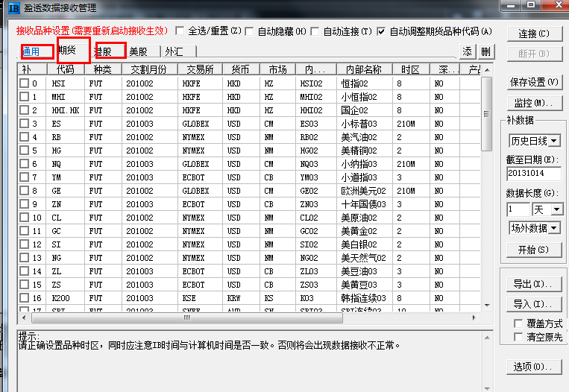The width and height of the screenshot is (569, 392).
Task: Click the table vertical scrollbar thumb
Action: point(487,114)
